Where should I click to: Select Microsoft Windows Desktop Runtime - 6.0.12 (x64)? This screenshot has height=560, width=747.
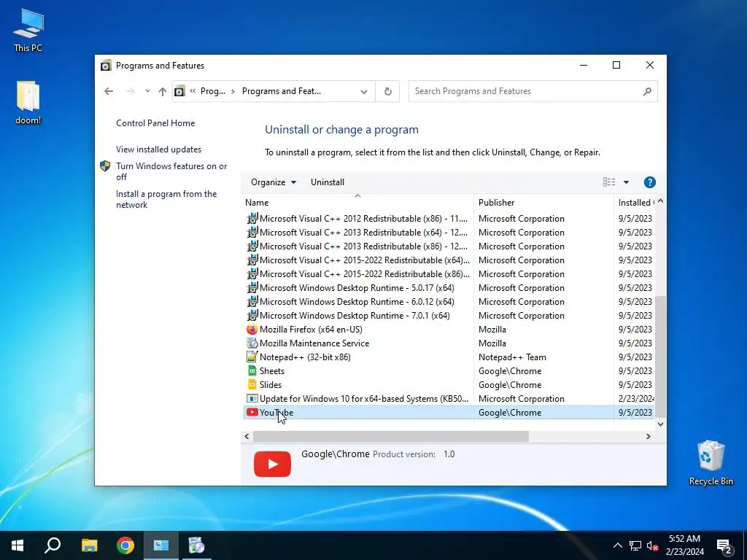point(449,301)
